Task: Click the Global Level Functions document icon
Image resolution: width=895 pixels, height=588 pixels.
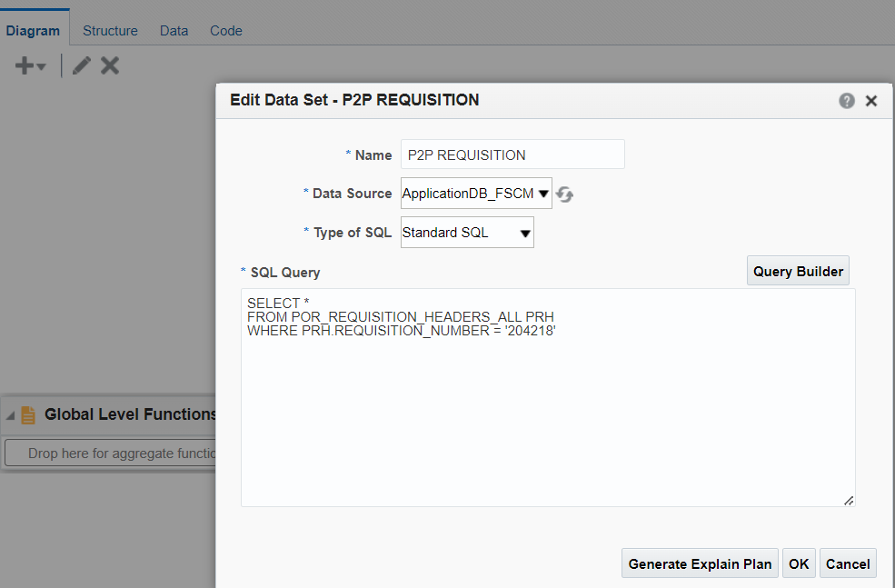Action: [x=28, y=415]
